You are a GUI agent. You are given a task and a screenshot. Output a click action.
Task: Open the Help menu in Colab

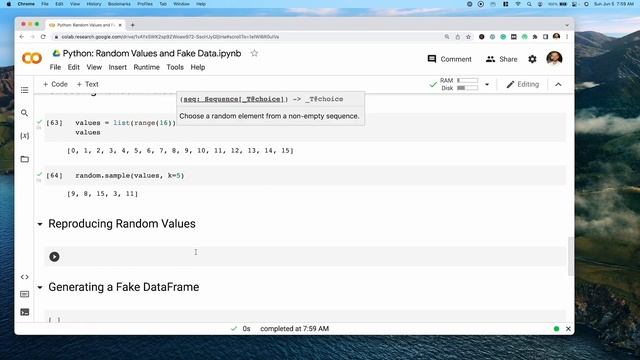click(x=198, y=67)
